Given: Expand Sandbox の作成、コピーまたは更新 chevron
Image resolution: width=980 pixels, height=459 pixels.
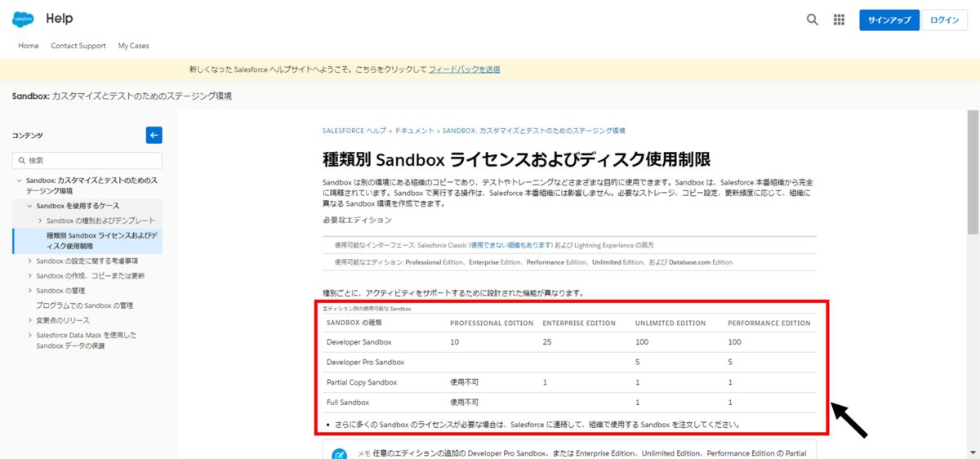Looking at the screenshot, I should 29,275.
